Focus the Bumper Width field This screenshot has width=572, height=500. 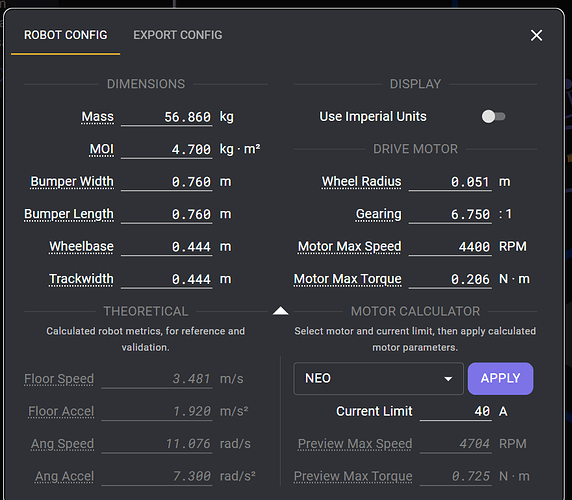click(x=167, y=182)
